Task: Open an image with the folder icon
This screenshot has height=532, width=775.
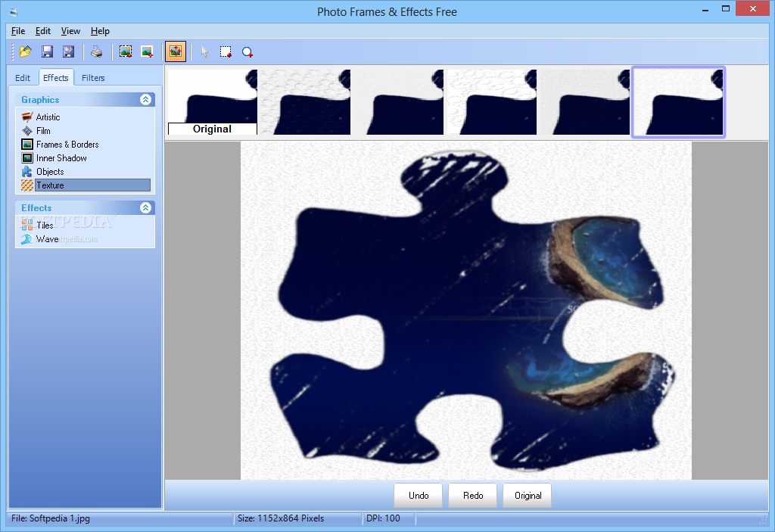Action: coord(25,51)
